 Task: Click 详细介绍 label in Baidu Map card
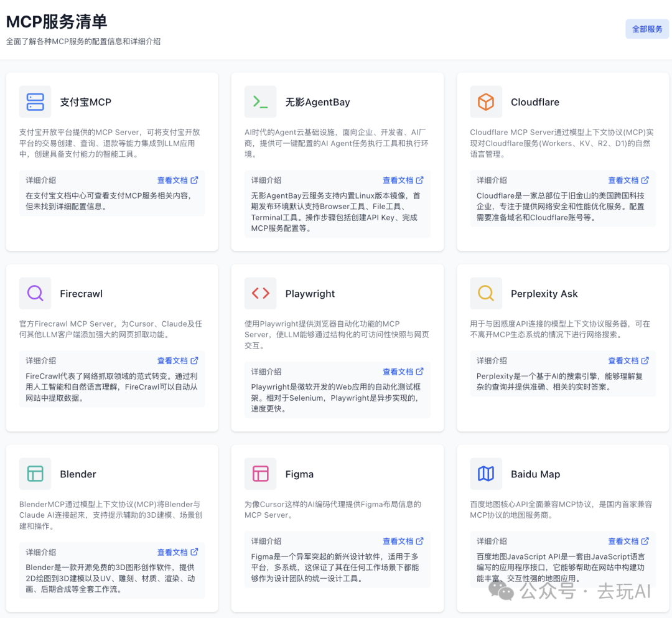[492, 541]
